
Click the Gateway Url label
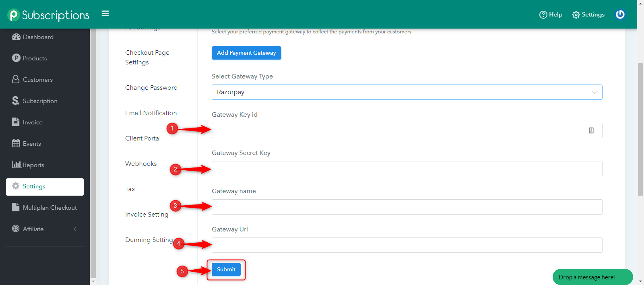pos(230,229)
